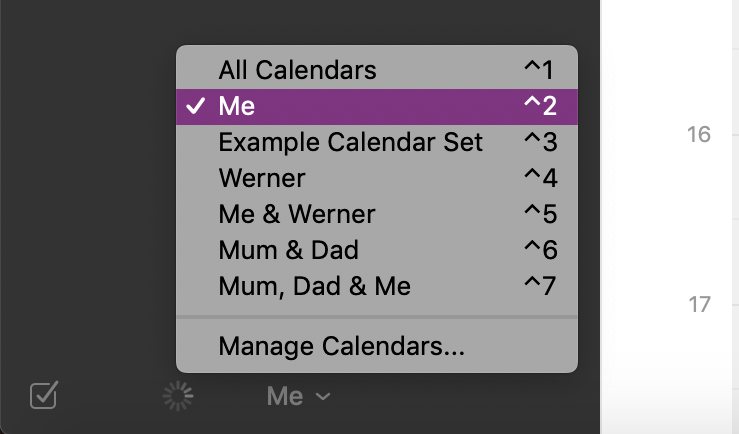Screen dimensions: 739x434
Task: Click the ^1 shortcut for All Calendars
Action: [539, 70]
